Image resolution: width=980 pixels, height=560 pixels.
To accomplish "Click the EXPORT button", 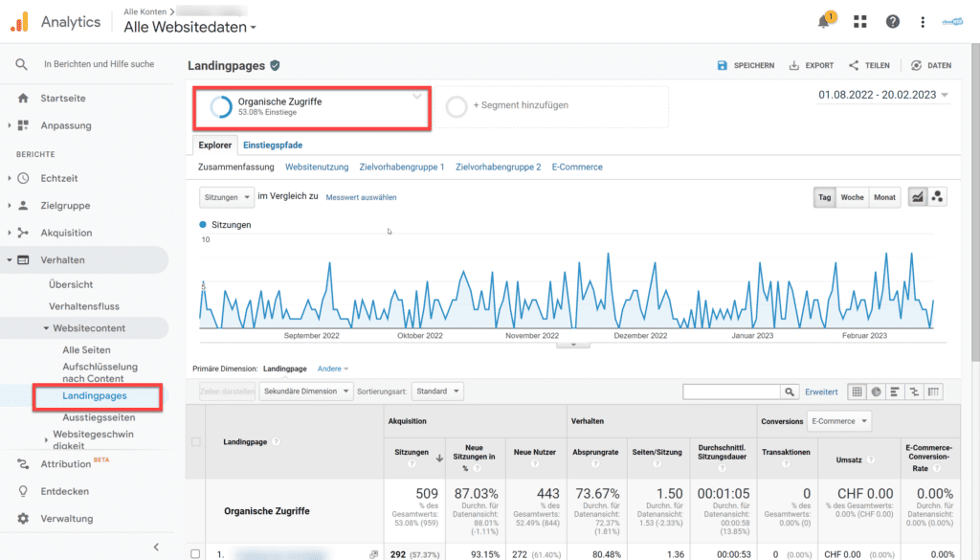I will [812, 65].
